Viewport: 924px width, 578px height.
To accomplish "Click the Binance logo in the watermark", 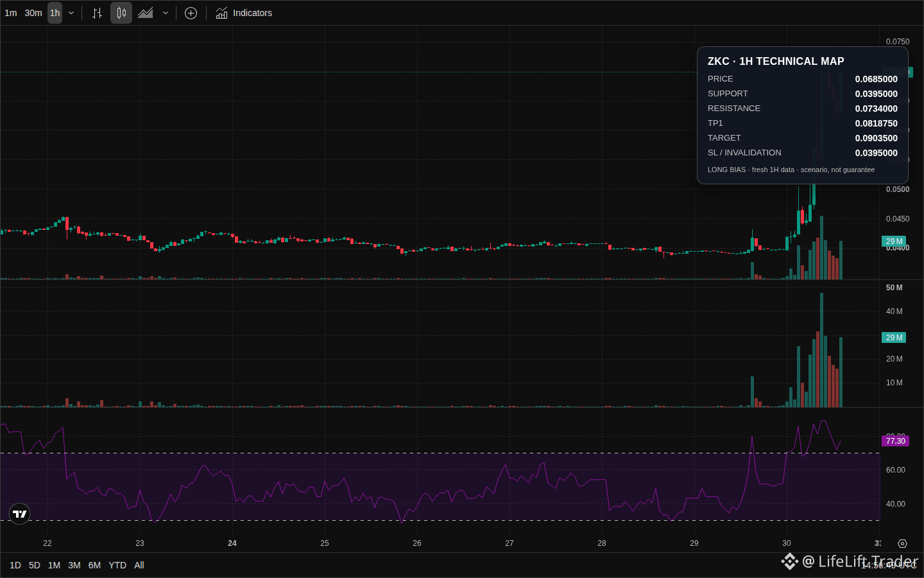I will coord(789,561).
